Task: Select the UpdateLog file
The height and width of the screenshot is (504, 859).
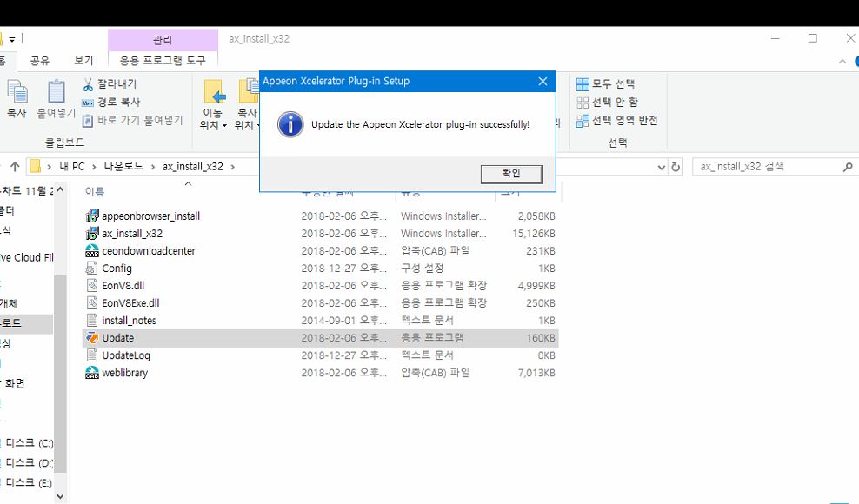Action: [126, 355]
